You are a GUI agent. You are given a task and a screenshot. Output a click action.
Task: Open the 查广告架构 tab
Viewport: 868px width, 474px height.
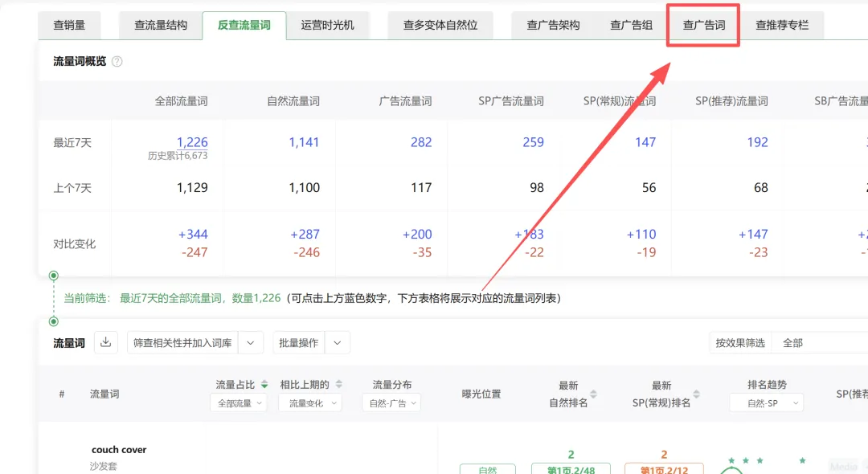[x=553, y=26]
